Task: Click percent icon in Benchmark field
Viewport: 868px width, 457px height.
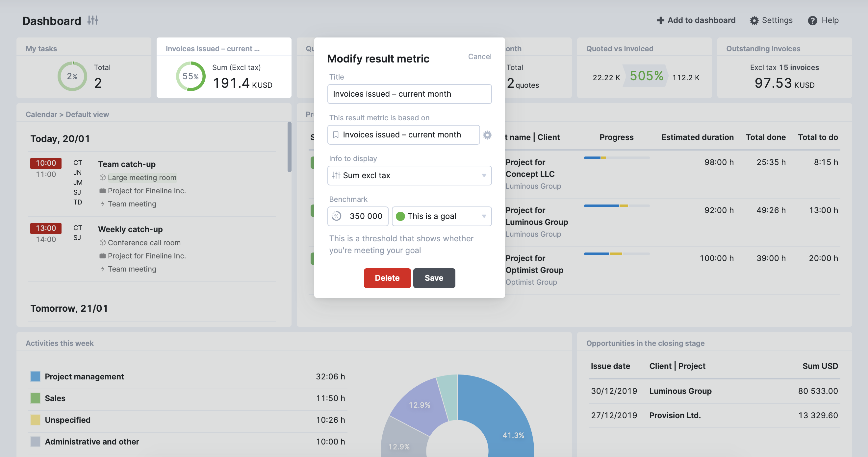Action: (336, 216)
